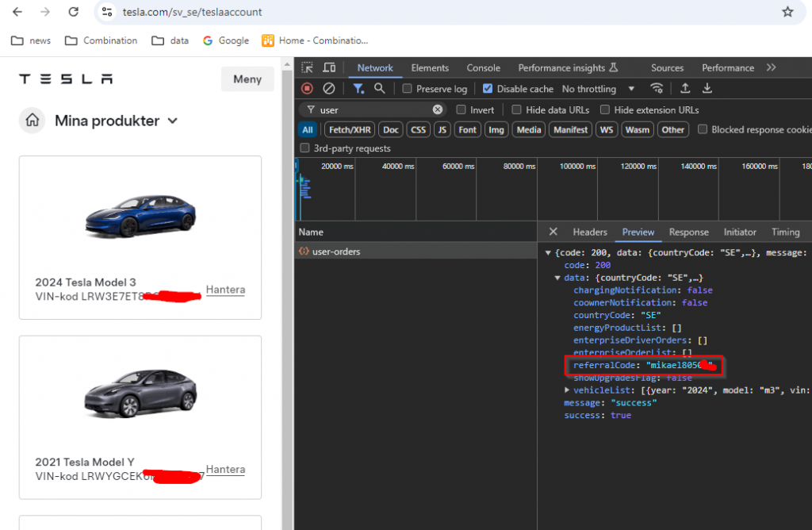Click the network filter funnel icon

coord(358,89)
